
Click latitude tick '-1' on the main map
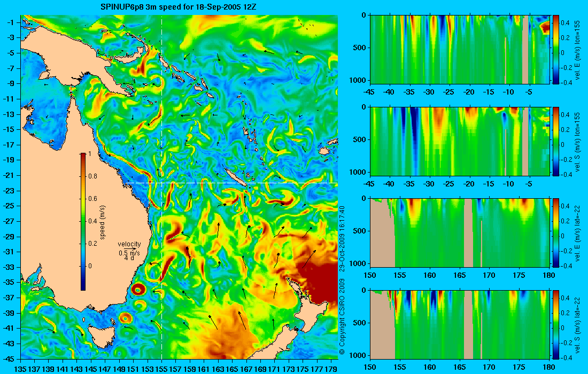(11, 22)
